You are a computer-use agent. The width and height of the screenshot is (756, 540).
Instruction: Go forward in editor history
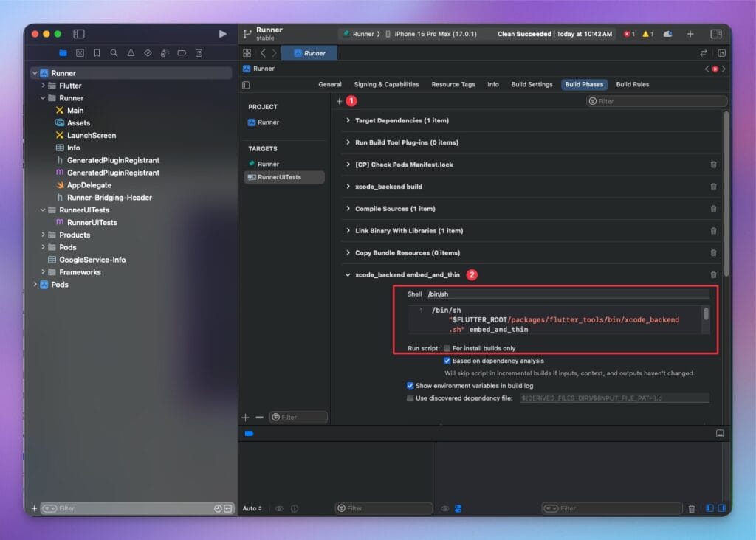coord(274,53)
